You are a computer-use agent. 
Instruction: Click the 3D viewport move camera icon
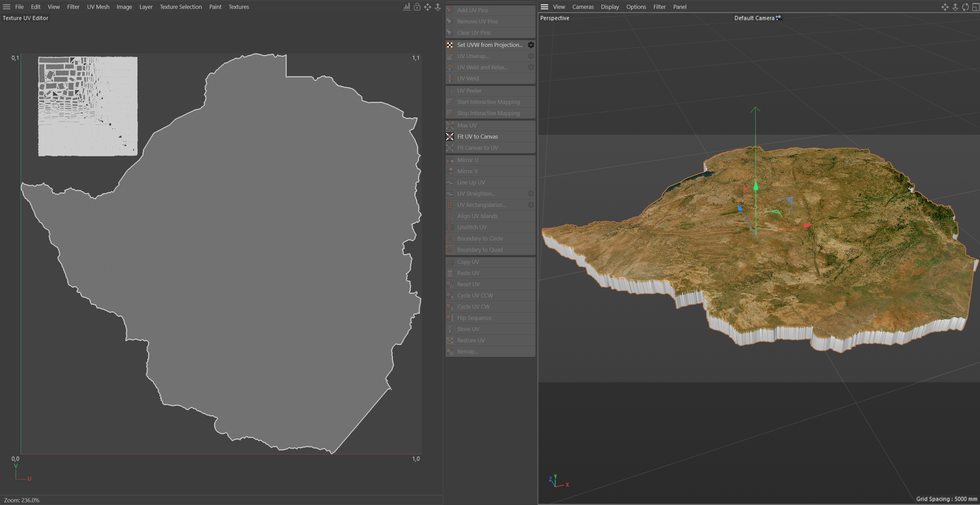point(945,7)
